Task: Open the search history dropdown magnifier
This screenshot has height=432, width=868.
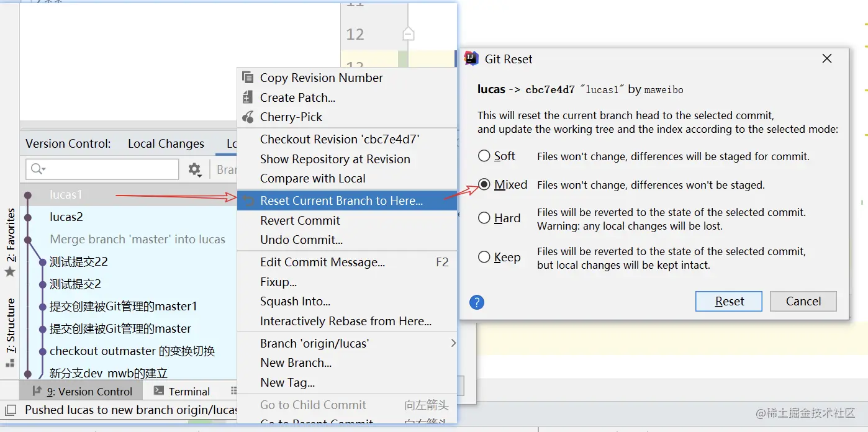Action: click(38, 169)
